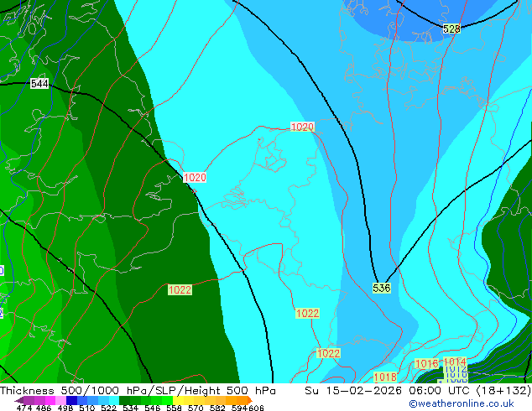532x411 pixels.
Task: Click the legend value 522
Action: click(x=108, y=408)
